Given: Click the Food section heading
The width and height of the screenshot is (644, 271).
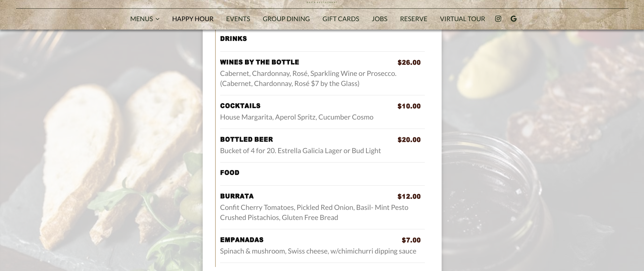Looking at the screenshot, I should 230,173.
